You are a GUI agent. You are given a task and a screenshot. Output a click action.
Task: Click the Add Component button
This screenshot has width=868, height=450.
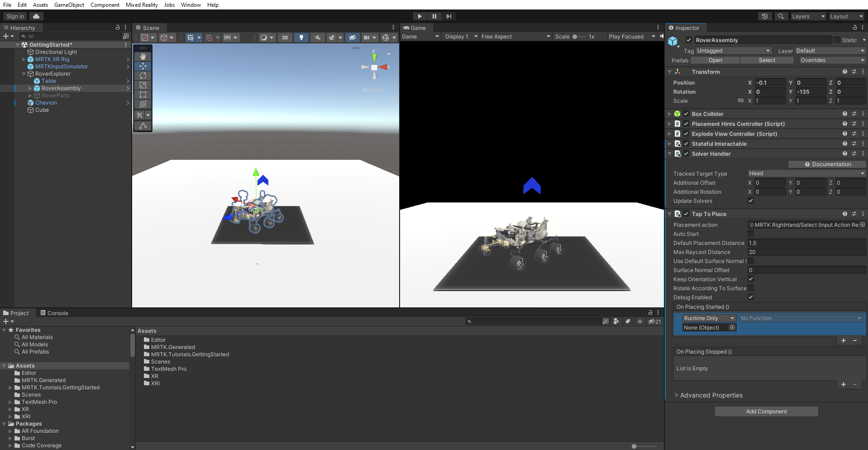click(767, 412)
